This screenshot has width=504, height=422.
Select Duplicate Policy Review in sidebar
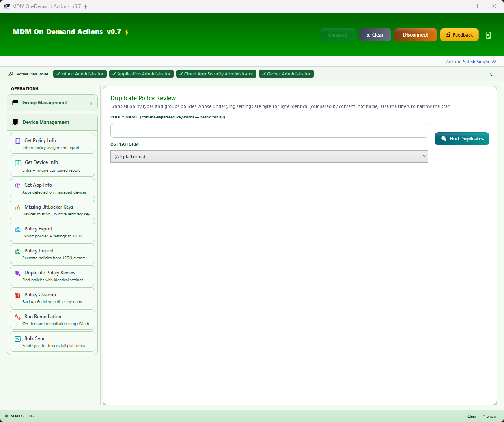pos(52,276)
